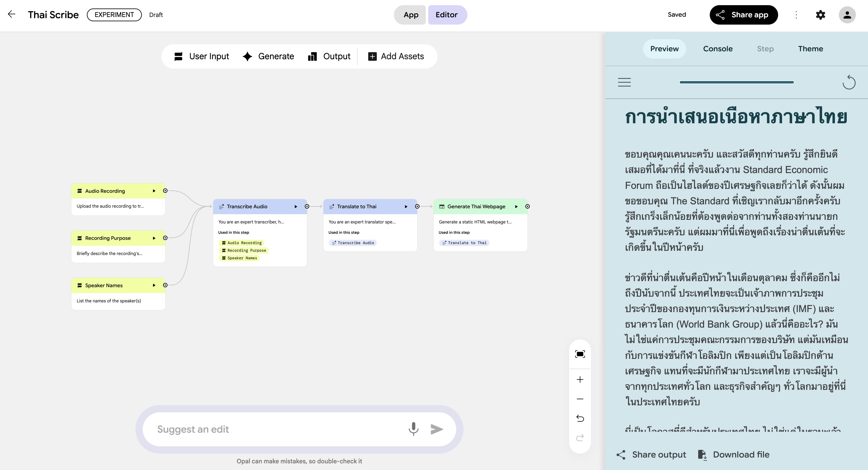The height and width of the screenshot is (470, 868).
Task: Switch to the Console tab
Action: 718,49
